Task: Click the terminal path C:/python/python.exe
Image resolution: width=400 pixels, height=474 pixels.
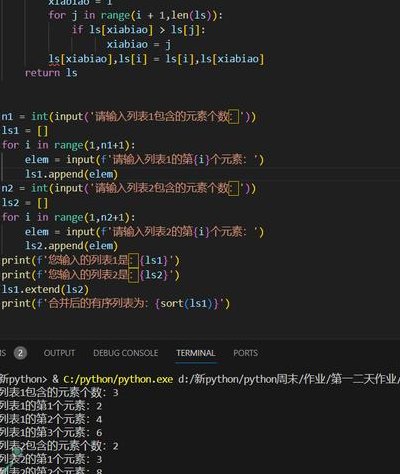Action: pyautogui.click(x=118, y=379)
